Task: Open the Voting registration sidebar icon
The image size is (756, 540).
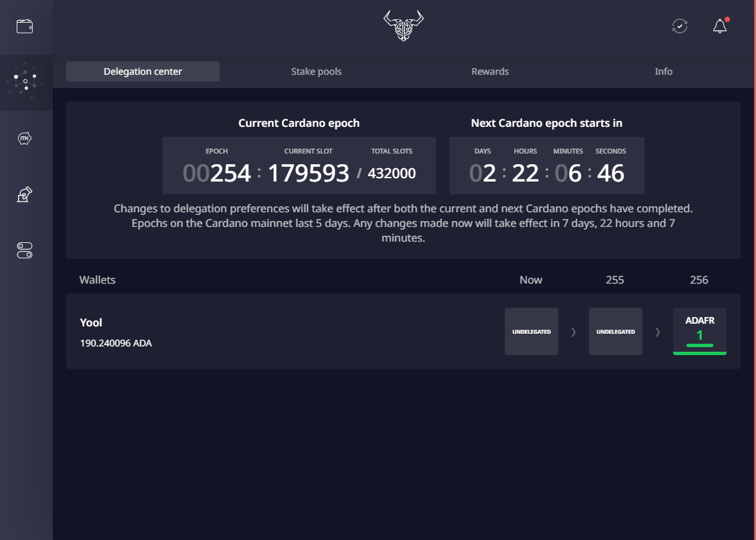Action: pos(25,194)
